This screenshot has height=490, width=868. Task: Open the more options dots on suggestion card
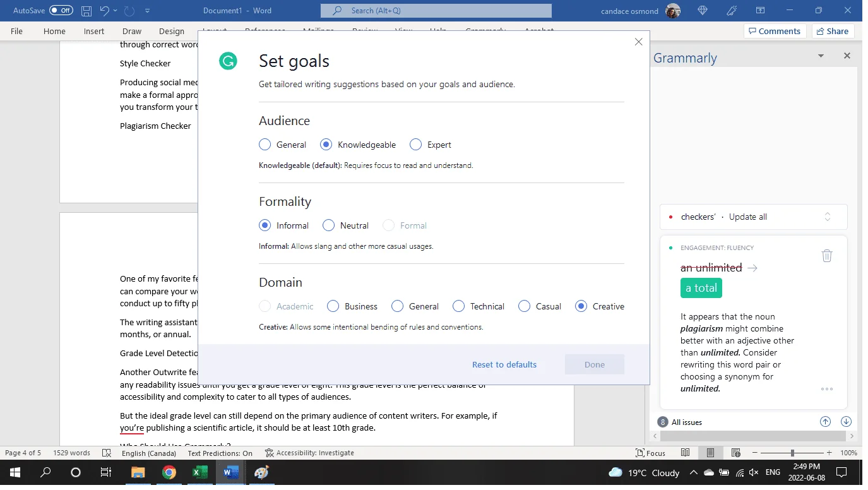click(x=827, y=389)
